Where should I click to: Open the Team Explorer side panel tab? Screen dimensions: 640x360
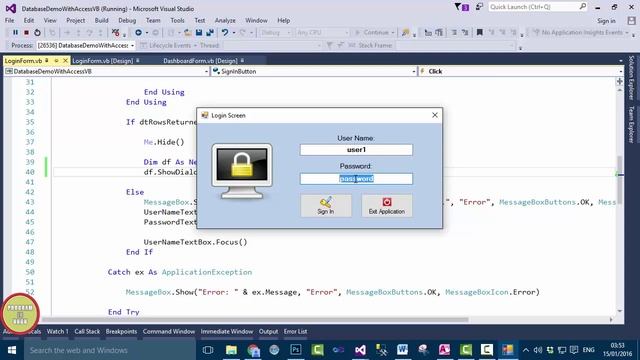[631, 124]
